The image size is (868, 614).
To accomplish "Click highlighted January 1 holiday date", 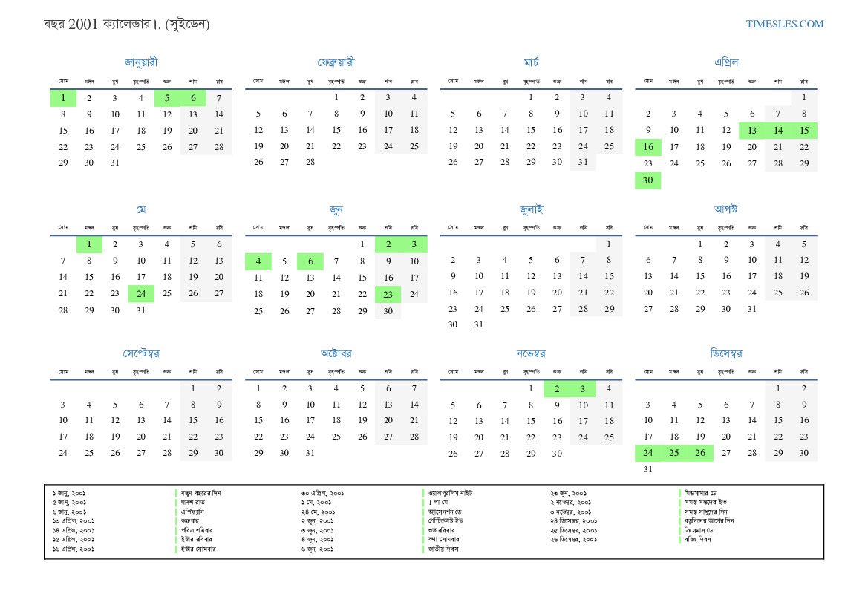I will click(x=63, y=98).
